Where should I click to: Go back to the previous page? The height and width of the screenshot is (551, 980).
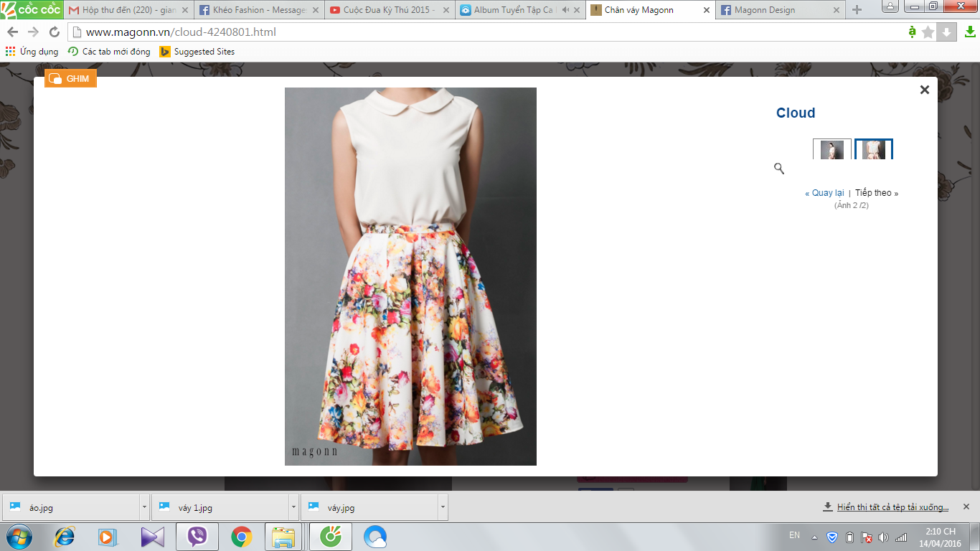(12, 32)
